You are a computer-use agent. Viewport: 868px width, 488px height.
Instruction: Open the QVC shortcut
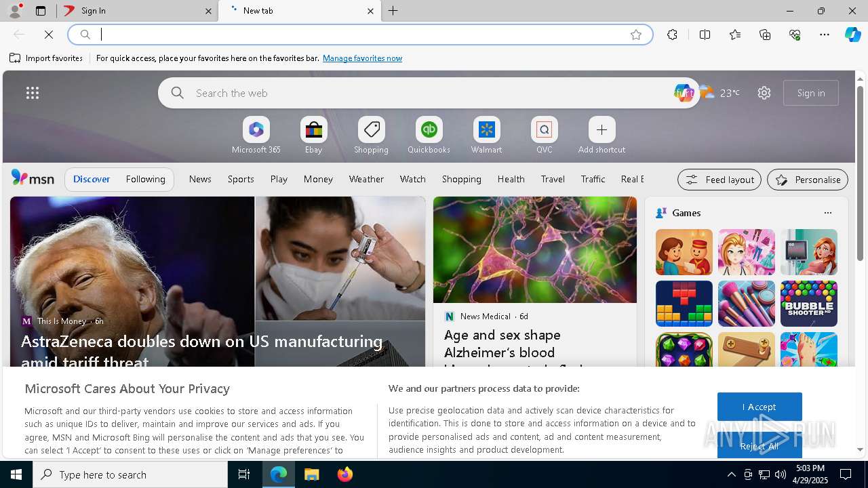click(x=545, y=136)
